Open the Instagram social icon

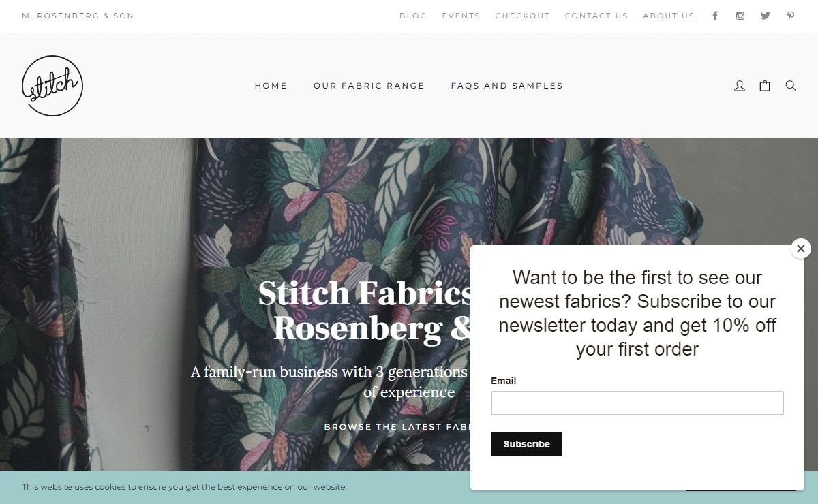pos(740,16)
